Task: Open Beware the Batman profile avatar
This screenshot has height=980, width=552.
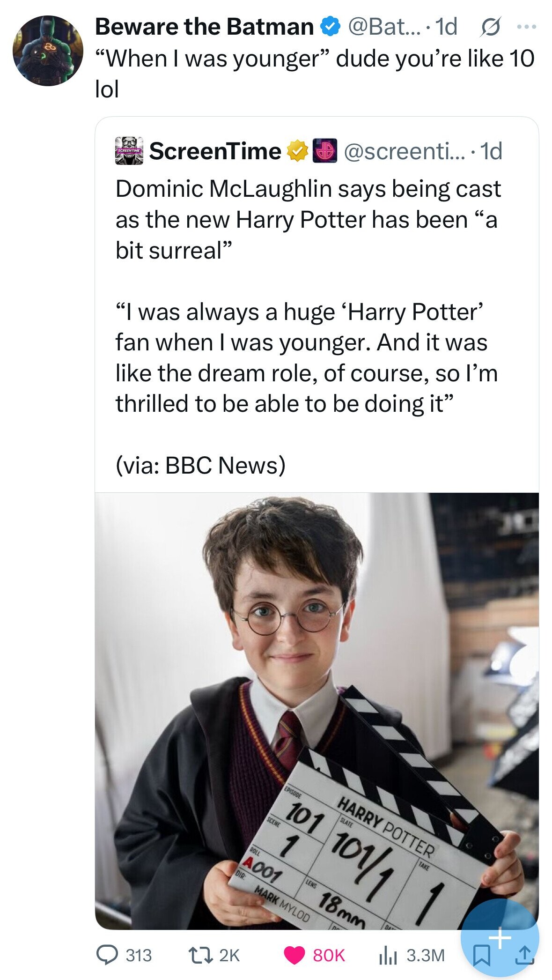Action: (48, 51)
